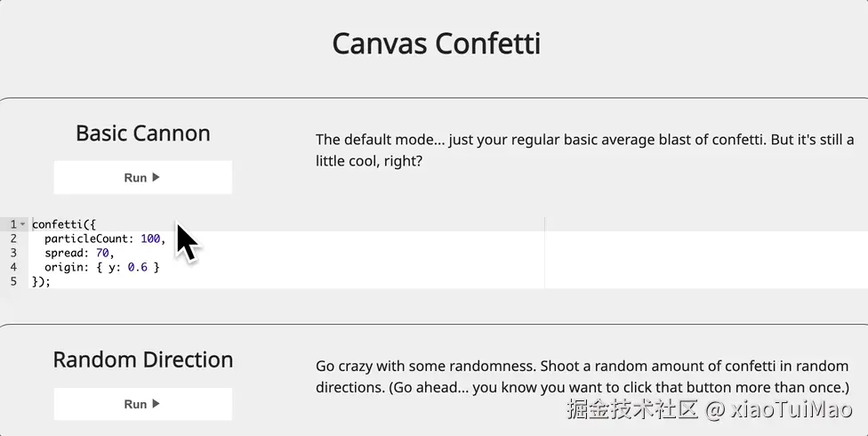Image resolution: width=868 pixels, height=436 pixels.
Task: Click the Basic Cannon section heading
Action: tap(143, 133)
